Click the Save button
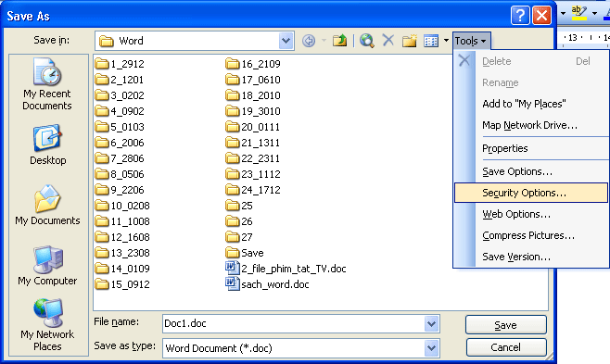 [x=506, y=325]
